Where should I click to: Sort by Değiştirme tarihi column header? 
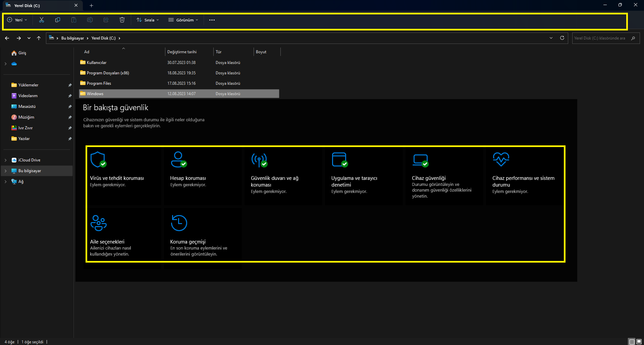[x=189, y=52]
